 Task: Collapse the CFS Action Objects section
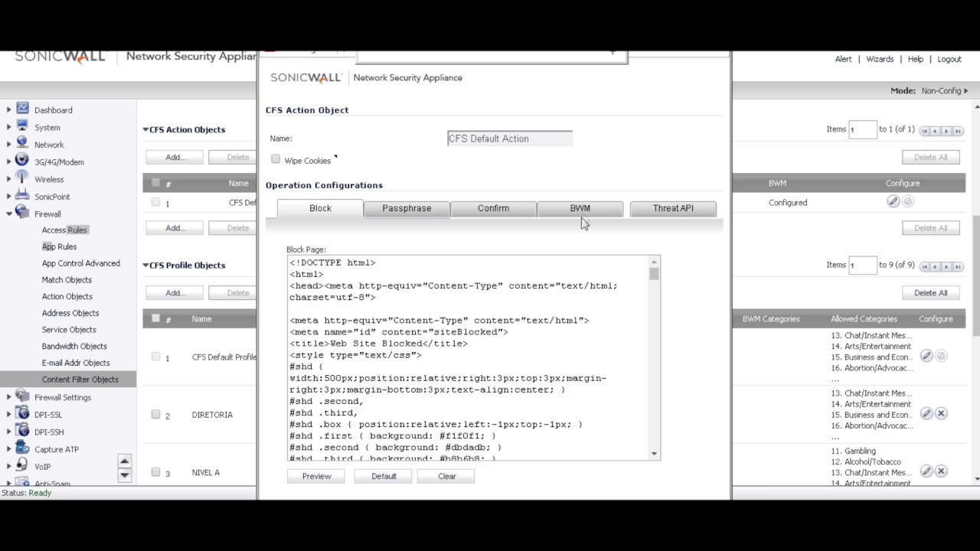click(145, 129)
